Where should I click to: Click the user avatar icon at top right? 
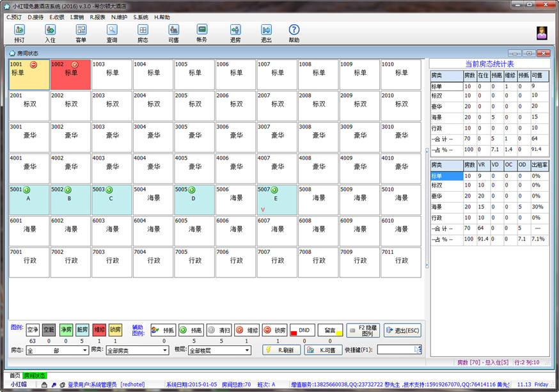pos(541,33)
